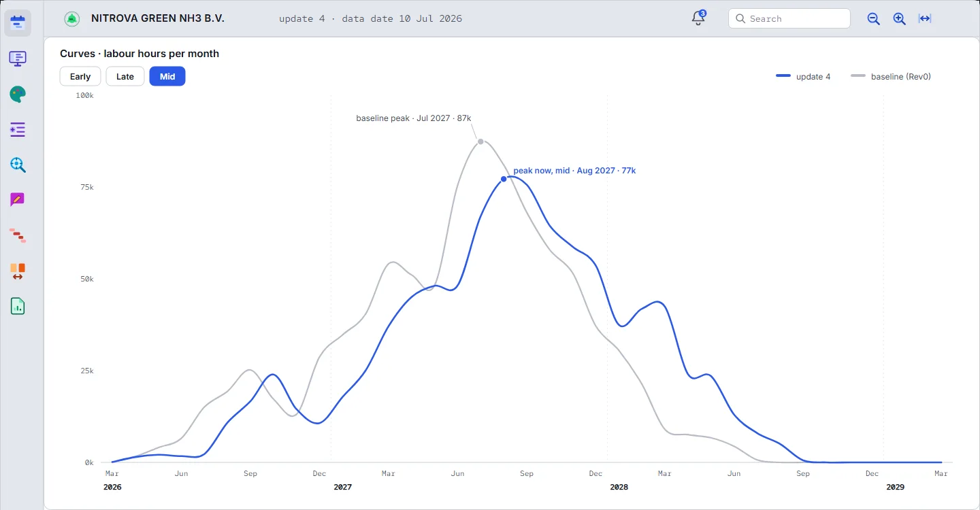Select the Late curve option
The image size is (980, 510).
125,77
